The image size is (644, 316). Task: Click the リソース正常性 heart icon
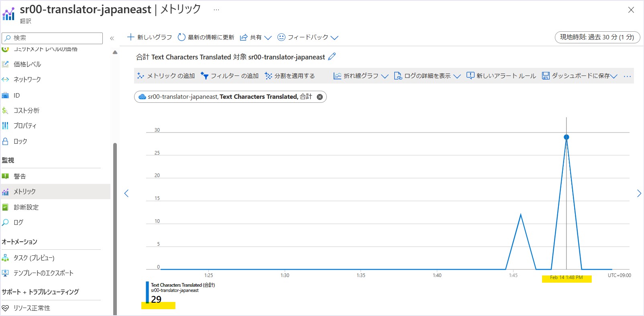coord(5,308)
